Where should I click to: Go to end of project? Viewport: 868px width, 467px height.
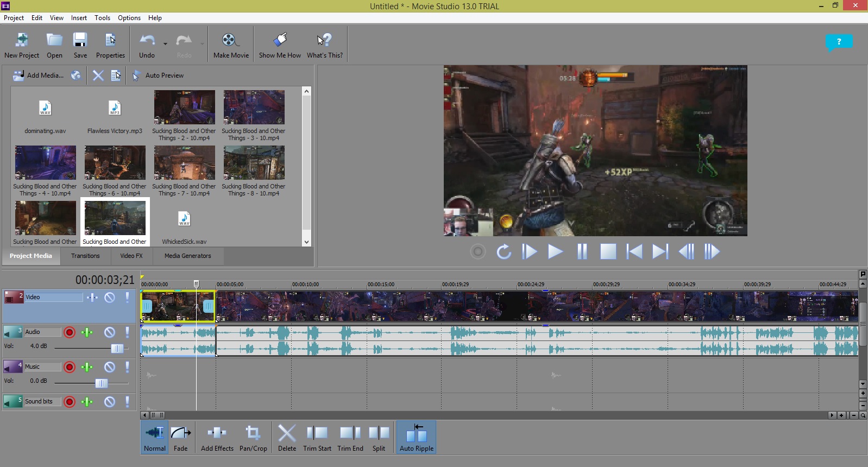pyautogui.click(x=660, y=252)
